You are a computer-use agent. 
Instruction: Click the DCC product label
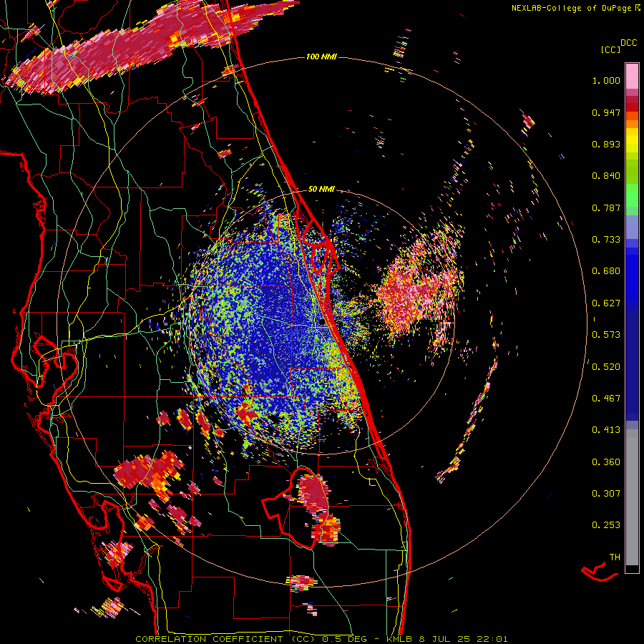(x=628, y=43)
